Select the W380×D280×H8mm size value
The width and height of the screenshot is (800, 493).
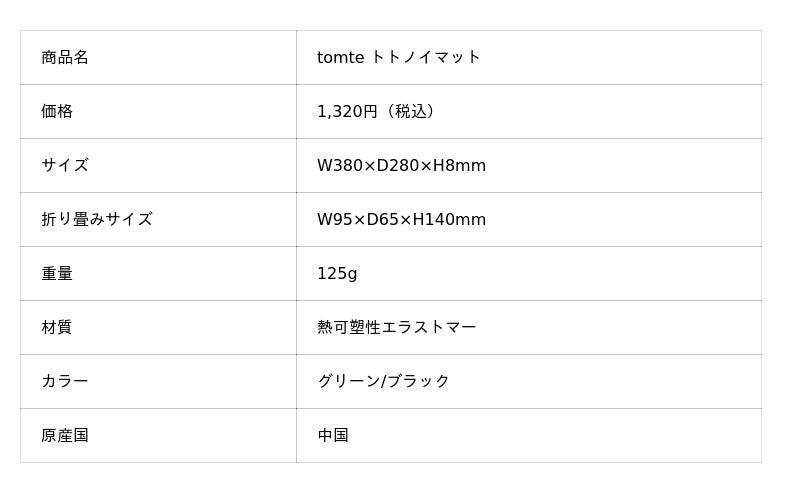click(x=401, y=165)
